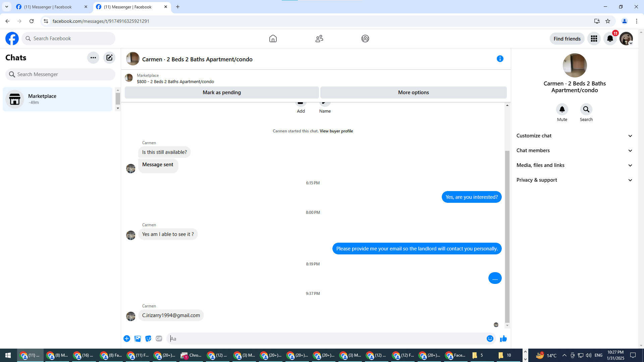Open View buyer profile link
This screenshot has height=362, width=644.
pos(336,131)
